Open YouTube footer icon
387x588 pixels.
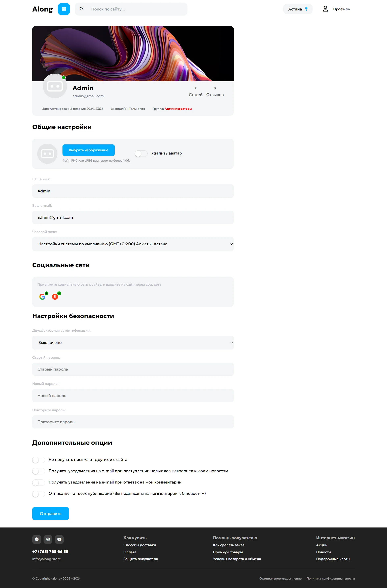59,539
